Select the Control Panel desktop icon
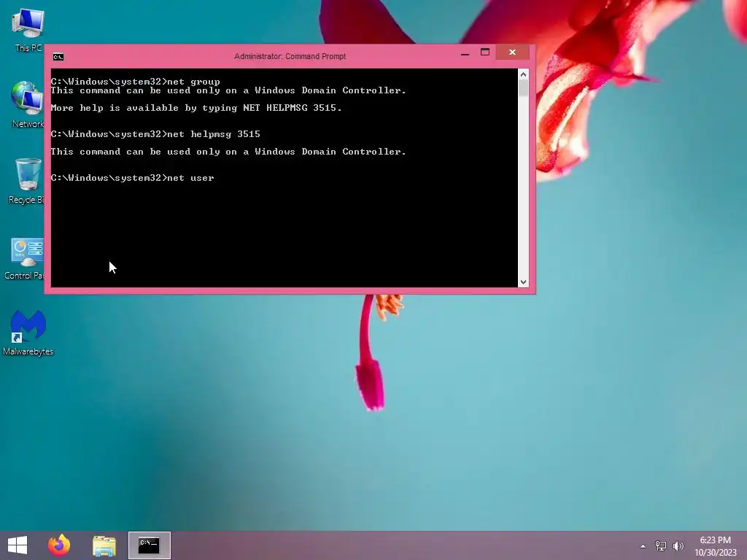 tap(25, 257)
